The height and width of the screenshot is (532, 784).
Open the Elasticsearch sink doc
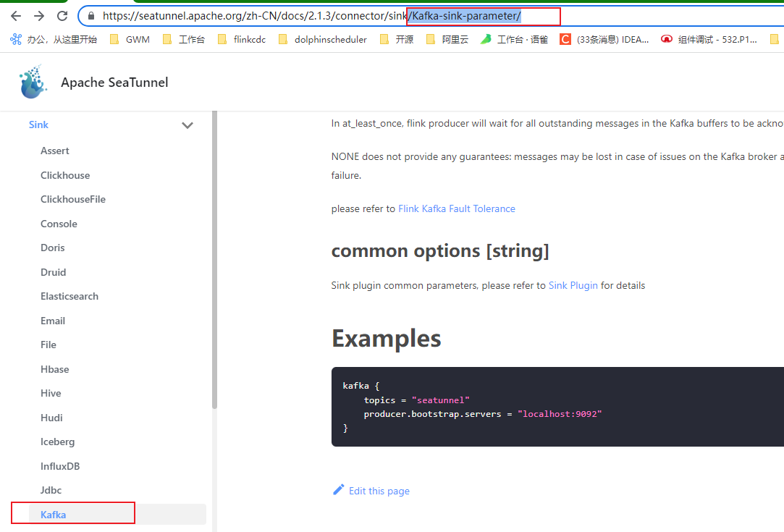(x=69, y=297)
